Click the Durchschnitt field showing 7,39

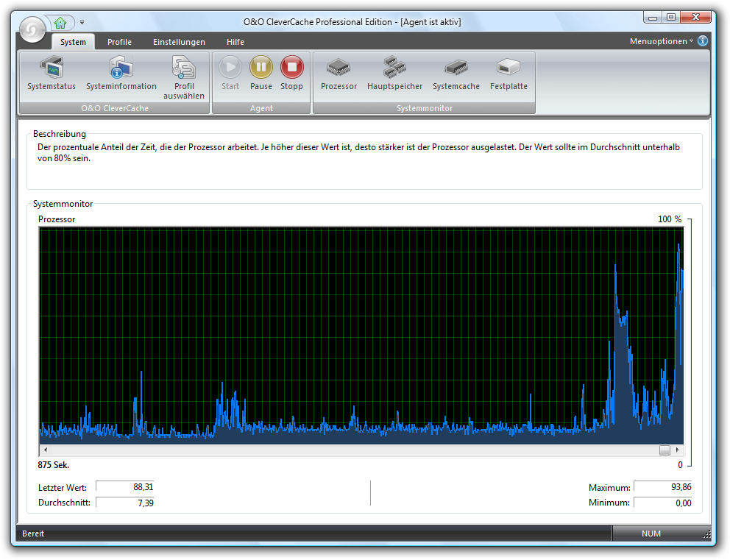(125, 503)
